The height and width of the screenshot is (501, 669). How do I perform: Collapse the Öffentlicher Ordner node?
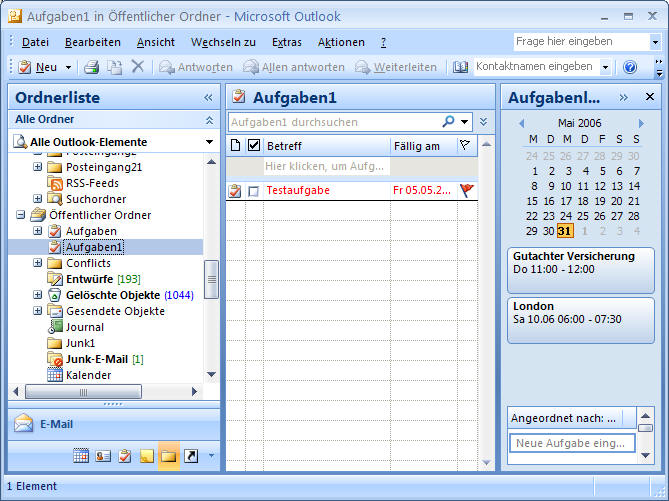(x=20, y=215)
